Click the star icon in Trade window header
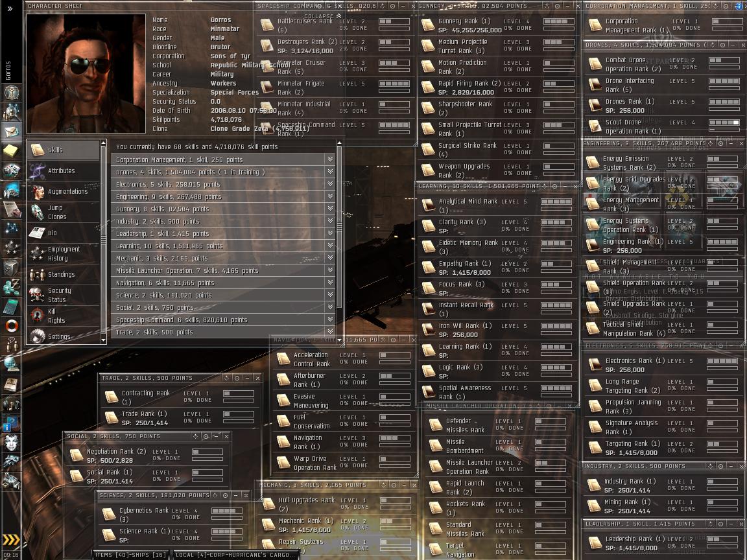This screenshot has width=747, height=560. [227, 378]
